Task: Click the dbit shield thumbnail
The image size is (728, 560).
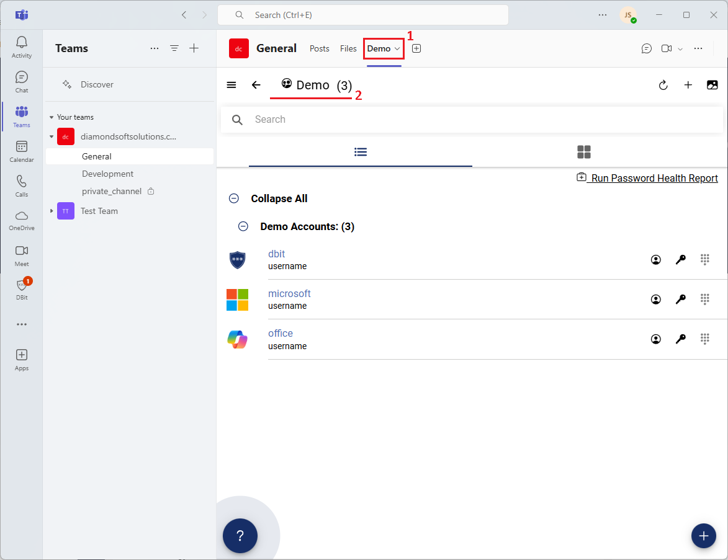Action: point(237,260)
